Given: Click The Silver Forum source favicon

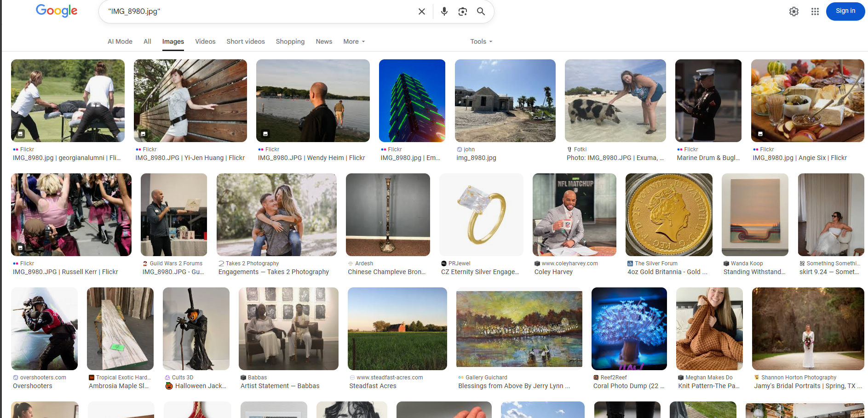Looking at the screenshot, I should coord(630,263).
